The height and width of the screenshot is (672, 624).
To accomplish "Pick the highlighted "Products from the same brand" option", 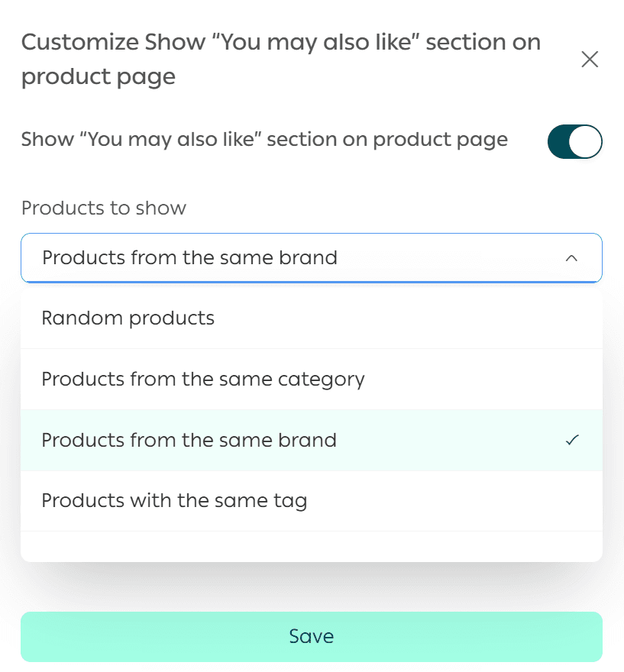I will pyautogui.click(x=189, y=440).
